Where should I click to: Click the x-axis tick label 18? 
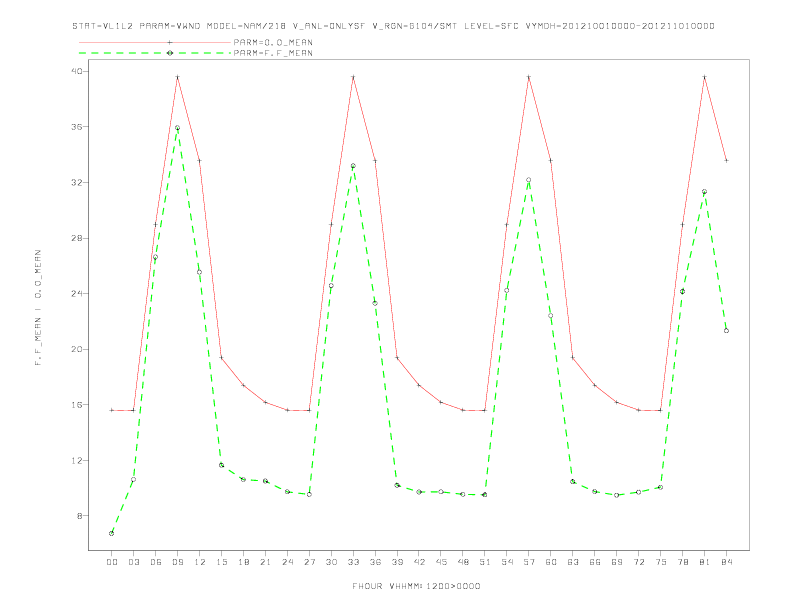(x=243, y=562)
